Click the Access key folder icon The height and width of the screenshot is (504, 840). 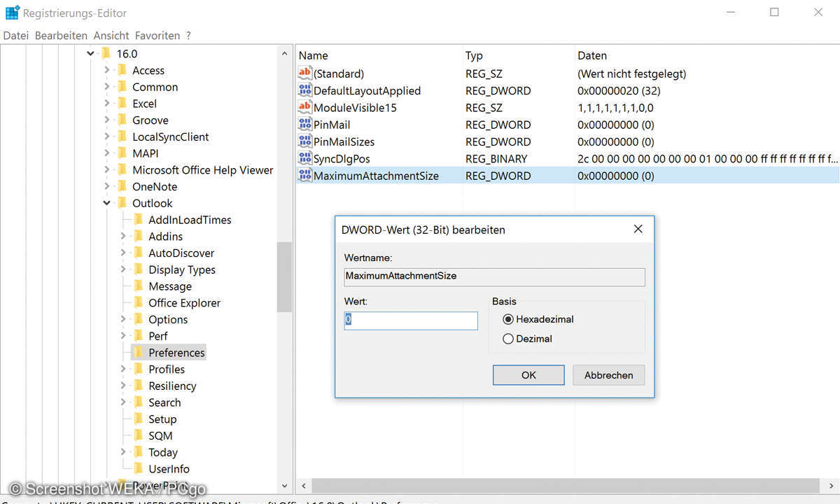pyautogui.click(x=122, y=70)
